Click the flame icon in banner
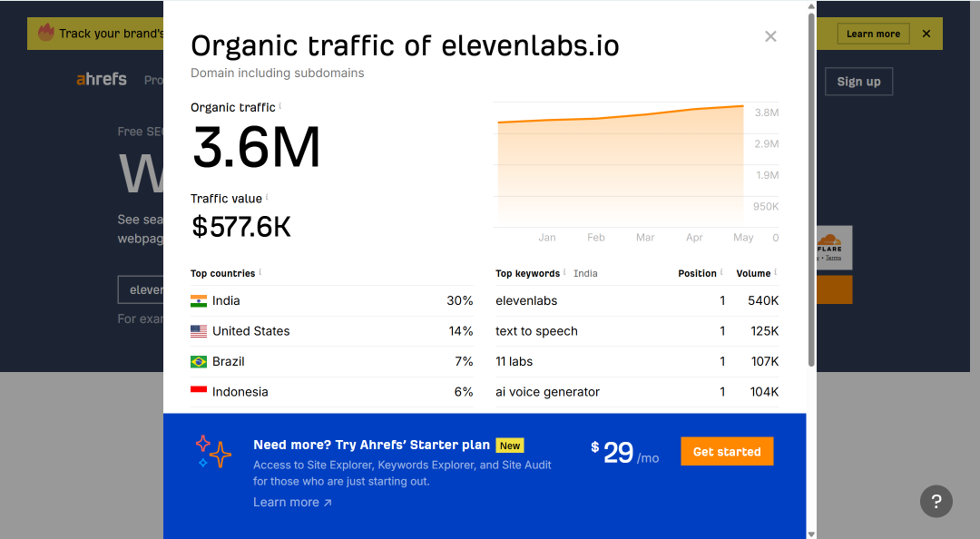 click(x=46, y=32)
